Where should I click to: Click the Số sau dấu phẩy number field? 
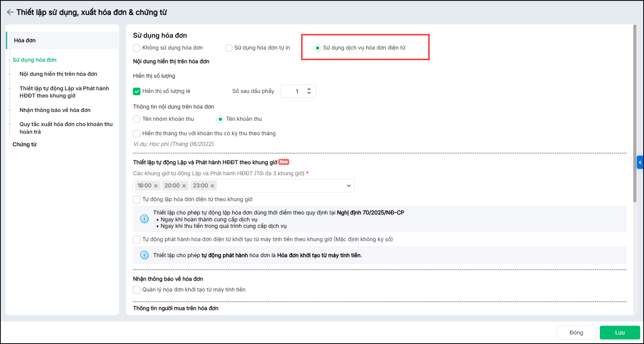[x=298, y=91]
